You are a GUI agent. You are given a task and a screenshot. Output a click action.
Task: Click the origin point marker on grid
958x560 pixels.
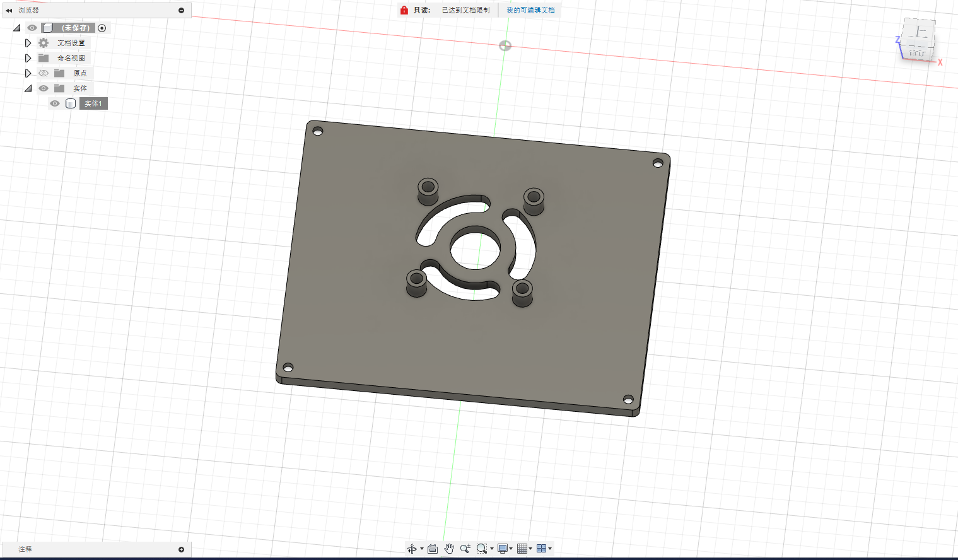505,46
